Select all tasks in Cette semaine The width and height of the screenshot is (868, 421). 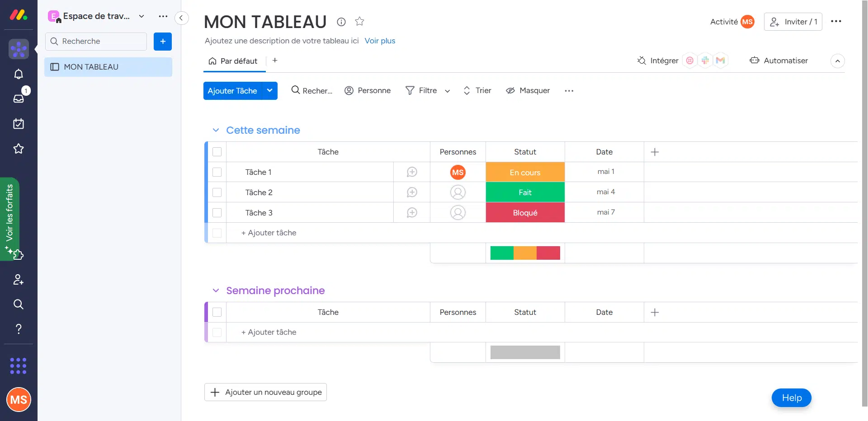pos(217,152)
